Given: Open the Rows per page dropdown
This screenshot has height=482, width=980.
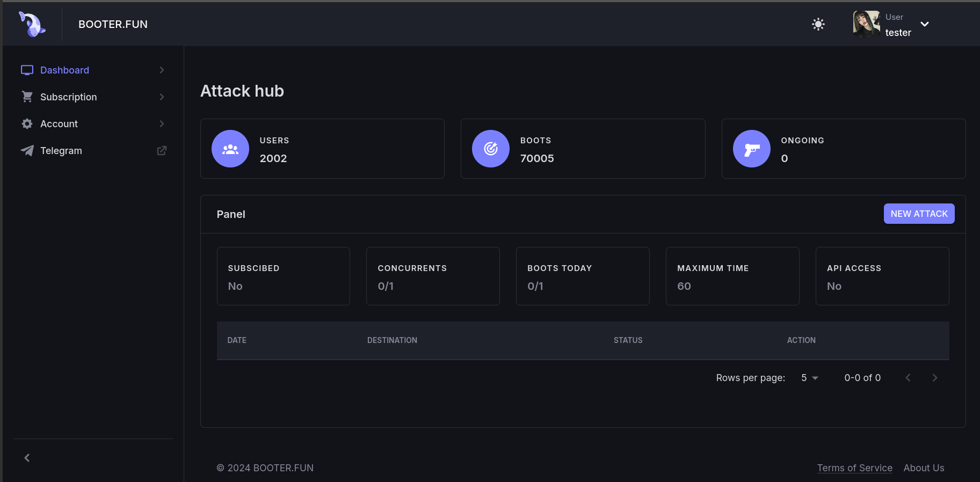Looking at the screenshot, I should (809, 378).
